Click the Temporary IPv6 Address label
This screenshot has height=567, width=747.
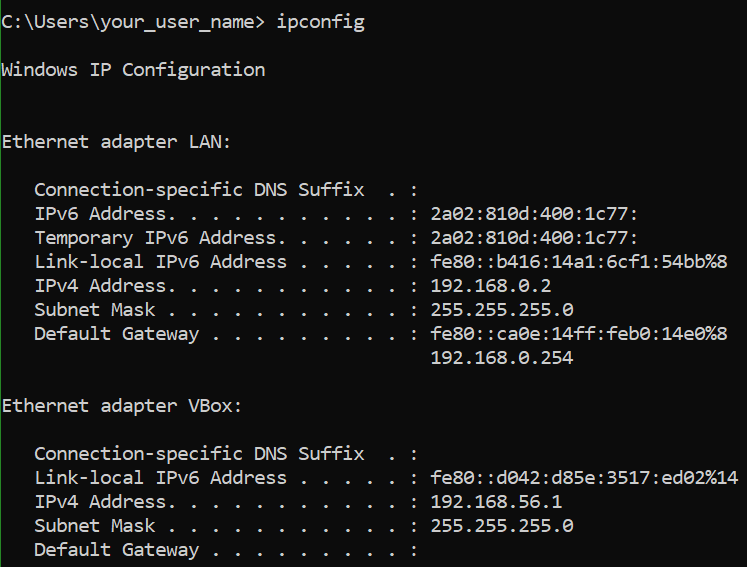pyautogui.click(x=160, y=238)
